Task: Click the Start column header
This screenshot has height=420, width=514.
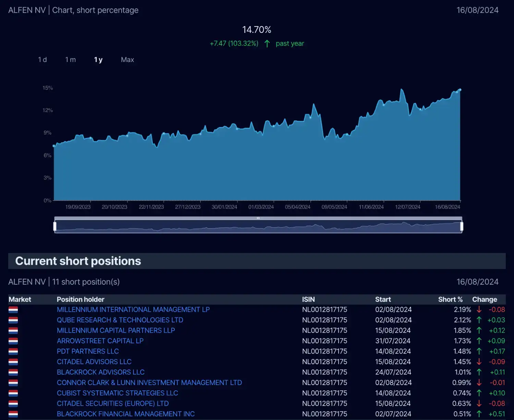Action: pyautogui.click(x=383, y=299)
